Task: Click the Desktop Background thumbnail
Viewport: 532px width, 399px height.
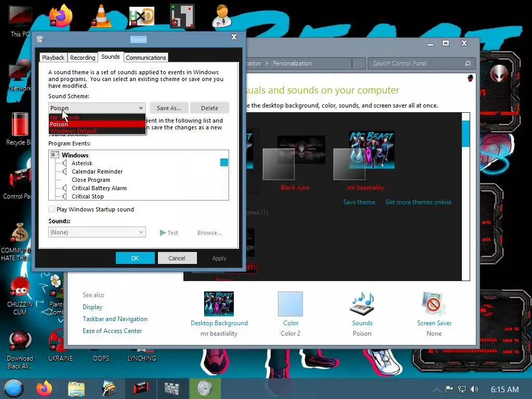Action: [219, 303]
